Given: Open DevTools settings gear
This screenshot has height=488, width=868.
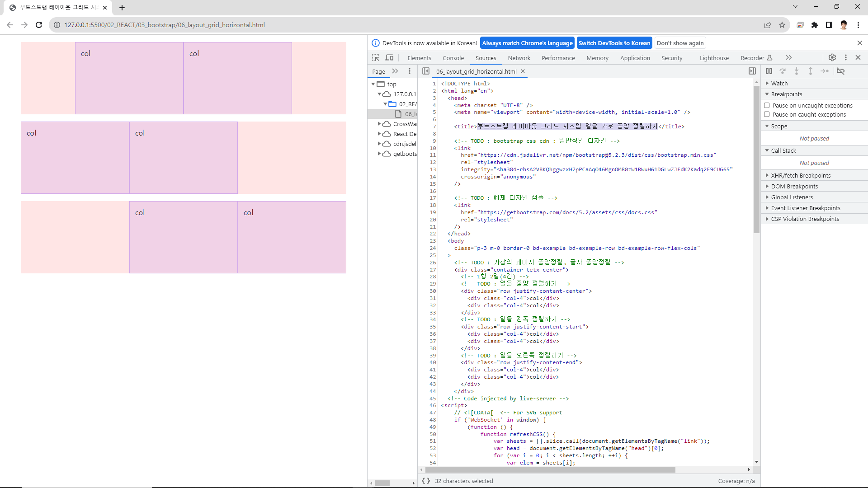Looking at the screenshot, I should tap(832, 57).
